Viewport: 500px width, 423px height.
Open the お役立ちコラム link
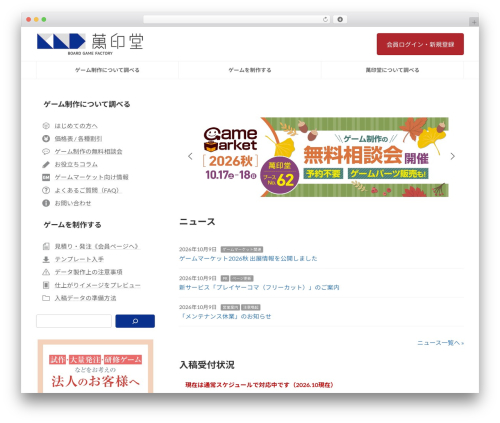tap(76, 164)
